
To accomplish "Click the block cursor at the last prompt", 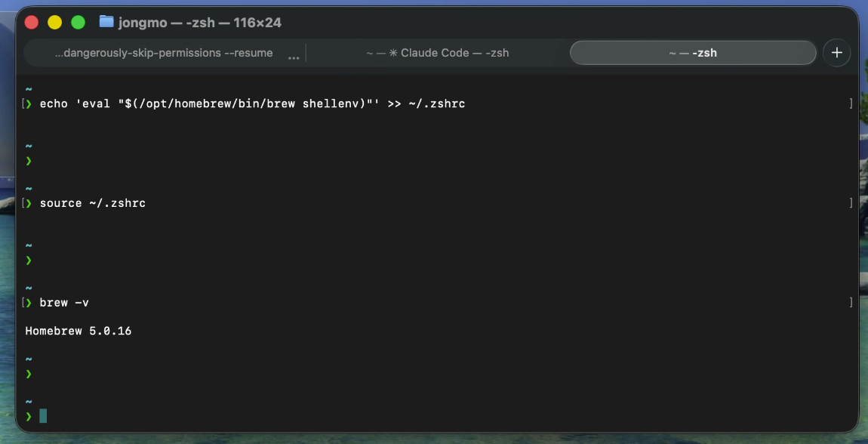I will [x=43, y=415].
